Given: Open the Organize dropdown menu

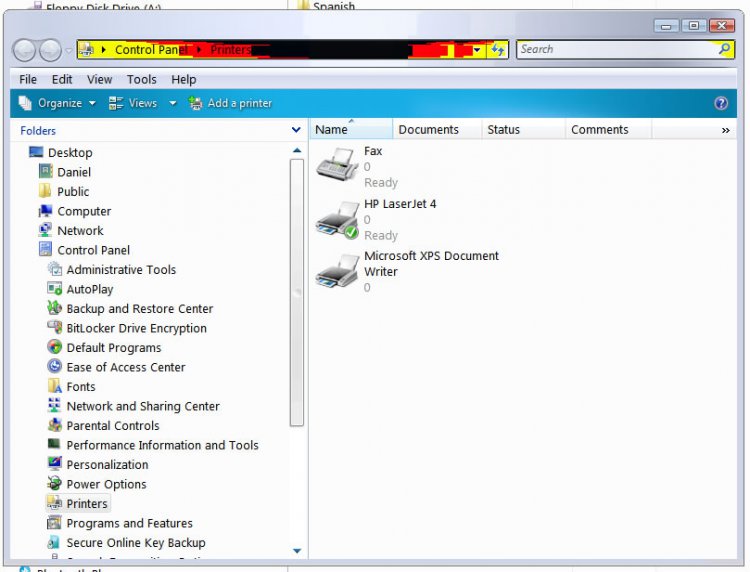Looking at the screenshot, I should (57, 103).
